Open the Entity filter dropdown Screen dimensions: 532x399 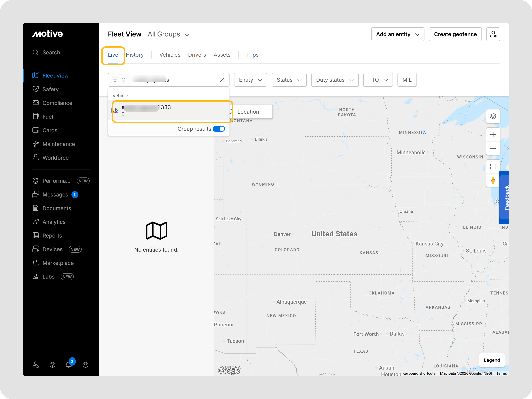tap(250, 80)
